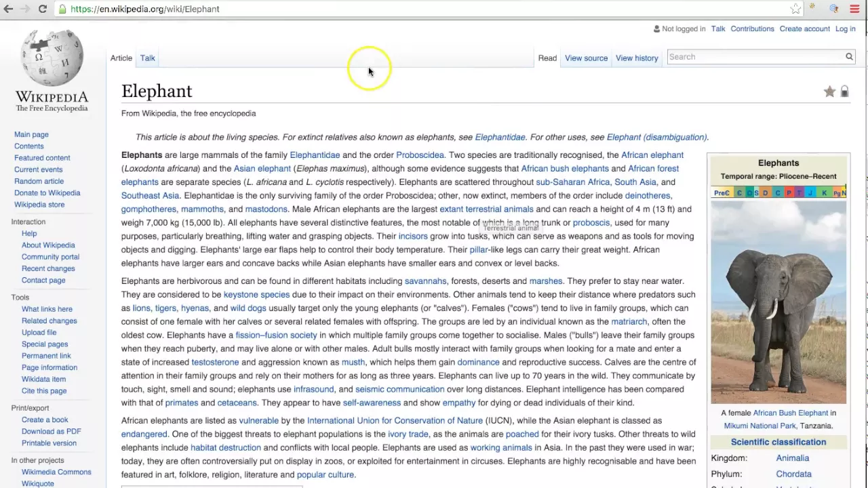Open About Wikipedia
This screenshot has height=488, width=868.
pyautogui.click(x=48, y=245)
